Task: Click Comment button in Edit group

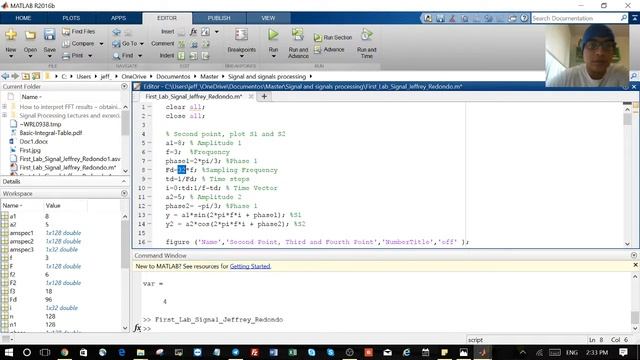Action: coord(162,43)
